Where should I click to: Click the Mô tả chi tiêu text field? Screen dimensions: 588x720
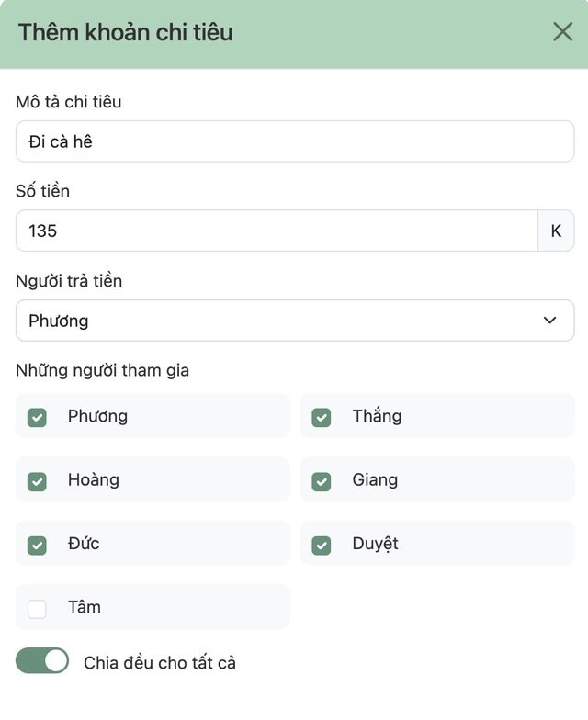coord(294,141)
